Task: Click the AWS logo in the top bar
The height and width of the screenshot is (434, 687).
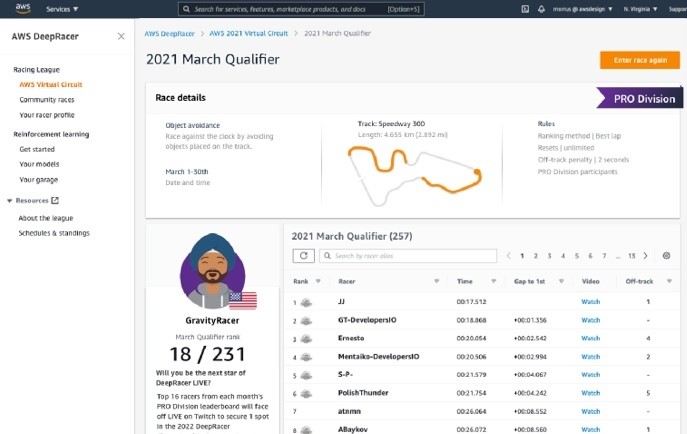Action: [23, 8]
